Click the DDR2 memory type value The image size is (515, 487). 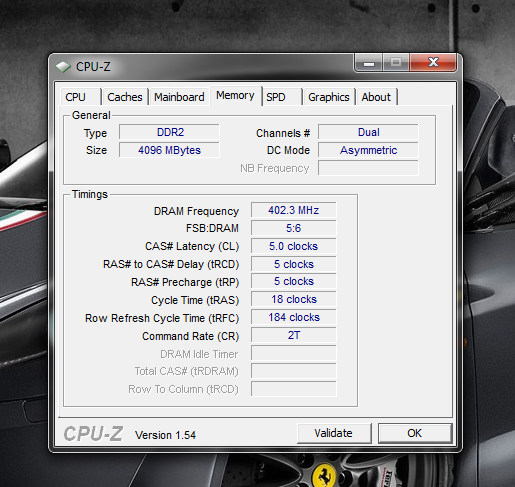tap(169, 132)
